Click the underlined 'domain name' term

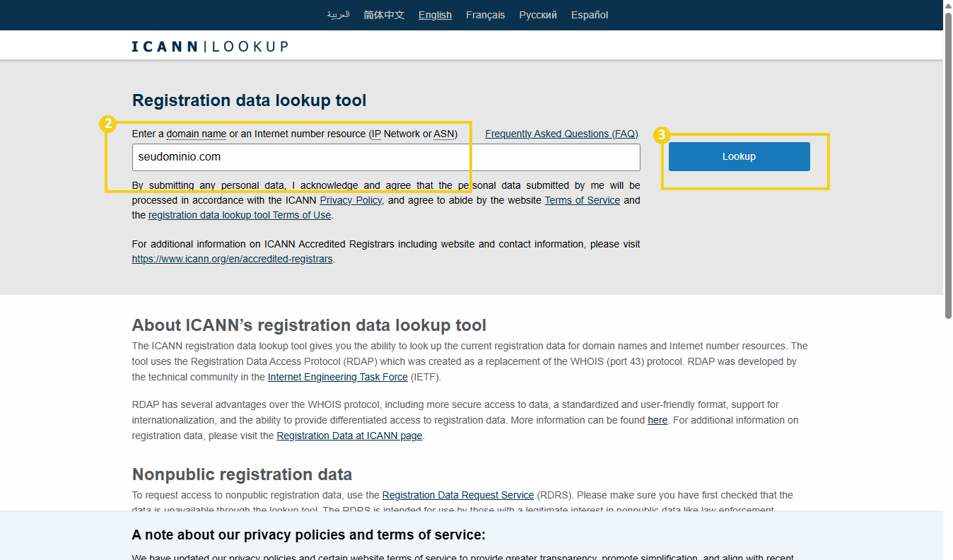197,134
